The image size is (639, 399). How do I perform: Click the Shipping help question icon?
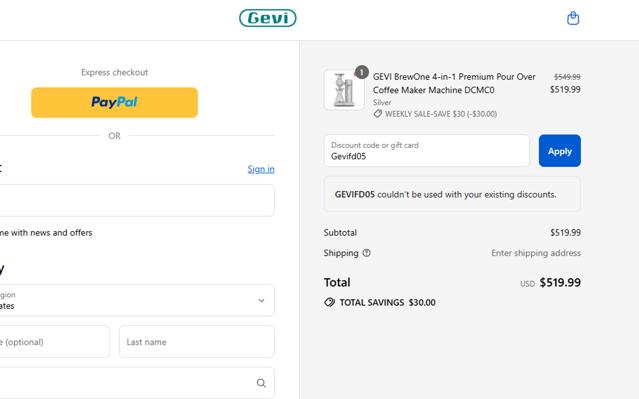[x=366, y=253]
